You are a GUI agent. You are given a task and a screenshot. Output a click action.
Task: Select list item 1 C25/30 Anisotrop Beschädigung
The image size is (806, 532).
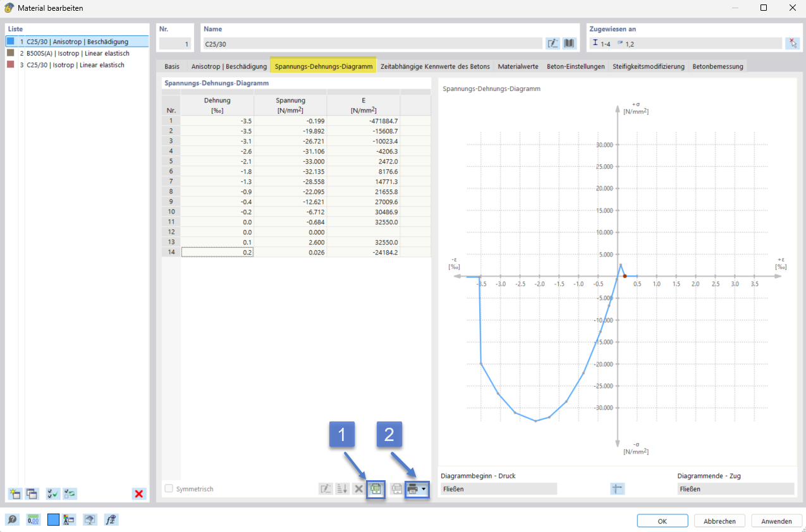(77, 42)
